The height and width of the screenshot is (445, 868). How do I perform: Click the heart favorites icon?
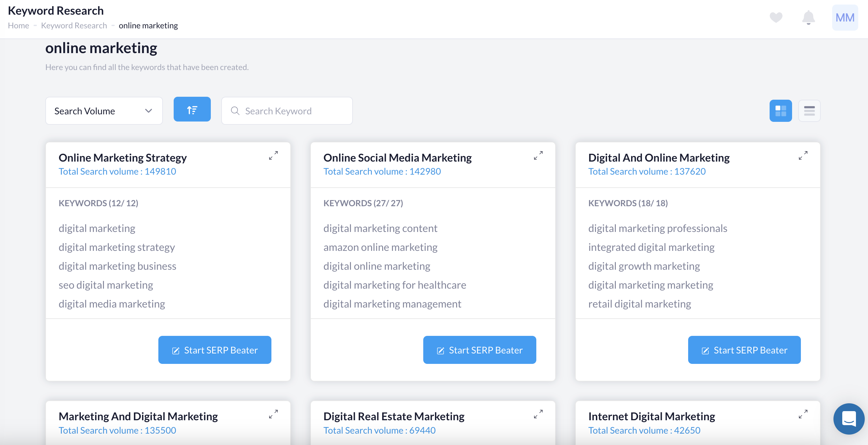(x=776, y=18)
